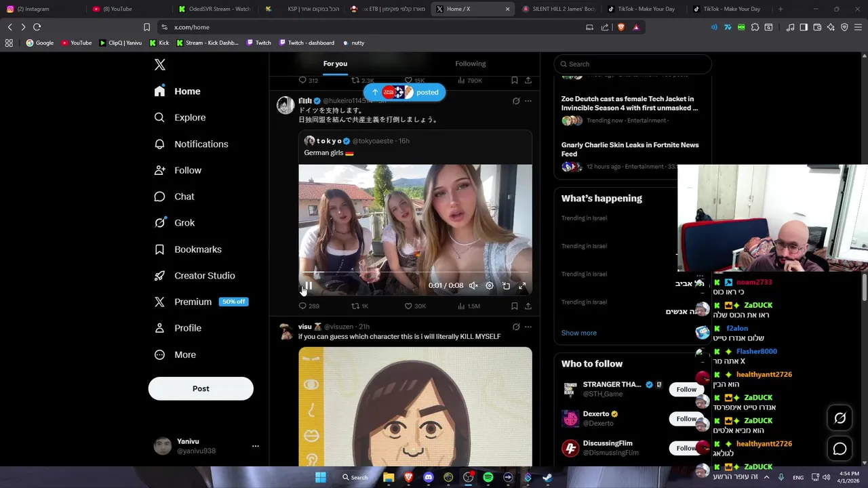Open Premium 50% off link

[201, 302]
